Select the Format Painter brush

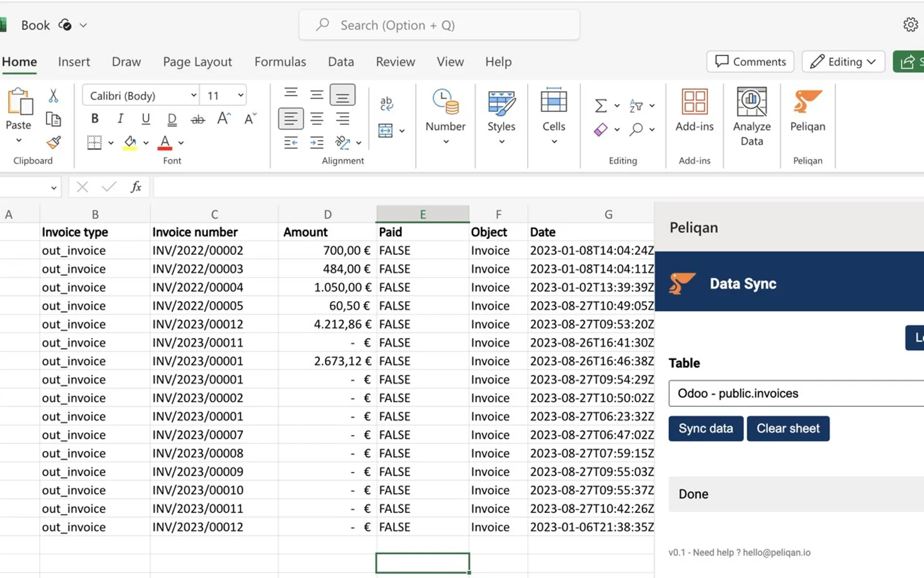point(54,142)
